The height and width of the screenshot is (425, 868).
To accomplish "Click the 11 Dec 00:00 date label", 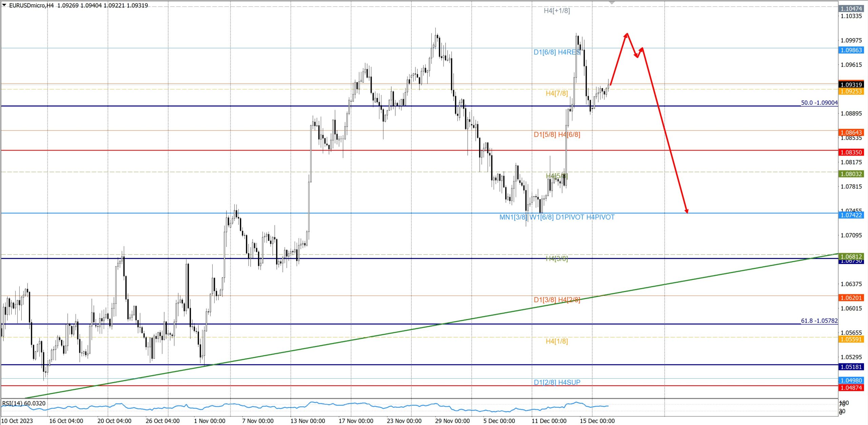I will click(549, 421).
